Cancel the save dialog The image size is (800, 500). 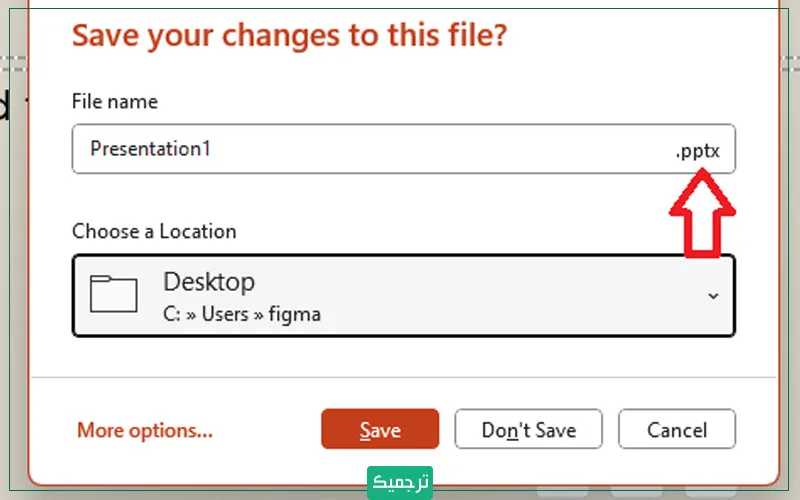tap(677, 429)
